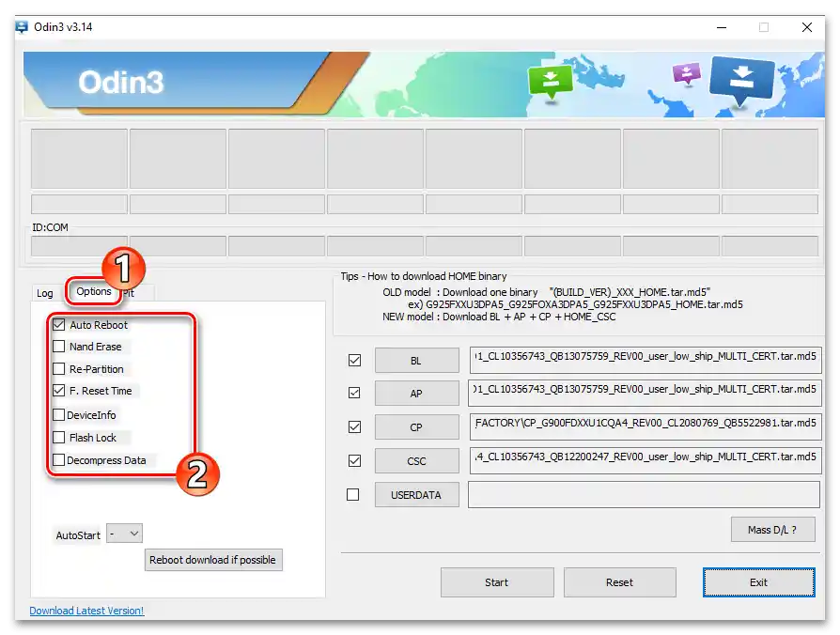Click the AP file button
840x635 pixels.
417,393
